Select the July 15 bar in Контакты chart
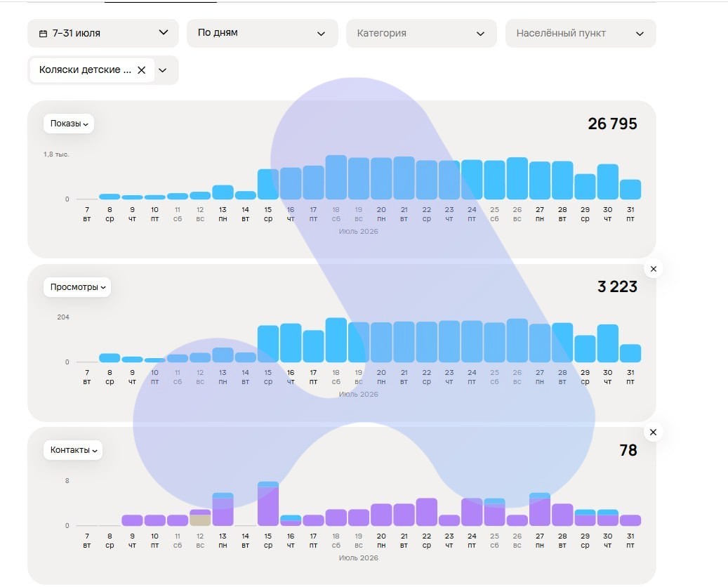The image size is (728, 587). [268, 503]
